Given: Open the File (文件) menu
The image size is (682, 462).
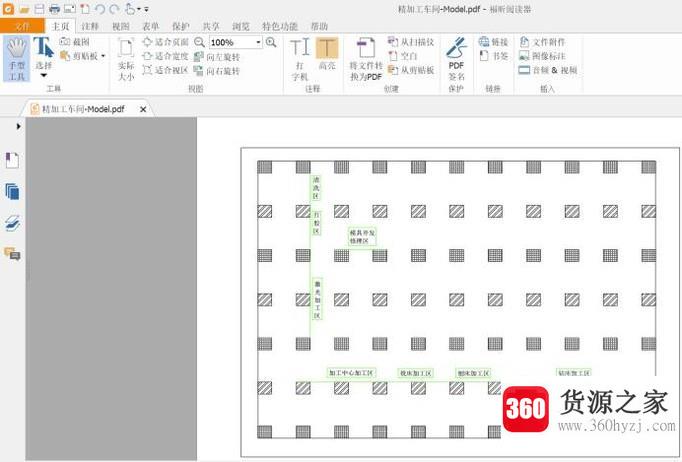Looking at the screenshot, I should (x=22, y=26).
